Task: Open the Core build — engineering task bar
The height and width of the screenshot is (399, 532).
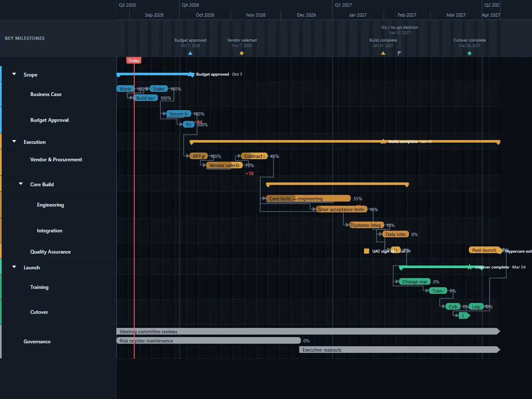Action: (308, 199)
